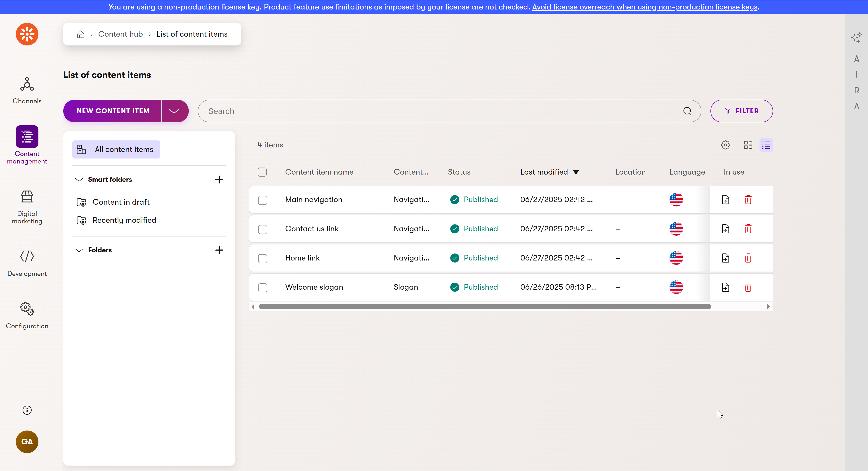Switch to grid tile view
This screenshot has height=471, width=868.
[x=748, y=145]
